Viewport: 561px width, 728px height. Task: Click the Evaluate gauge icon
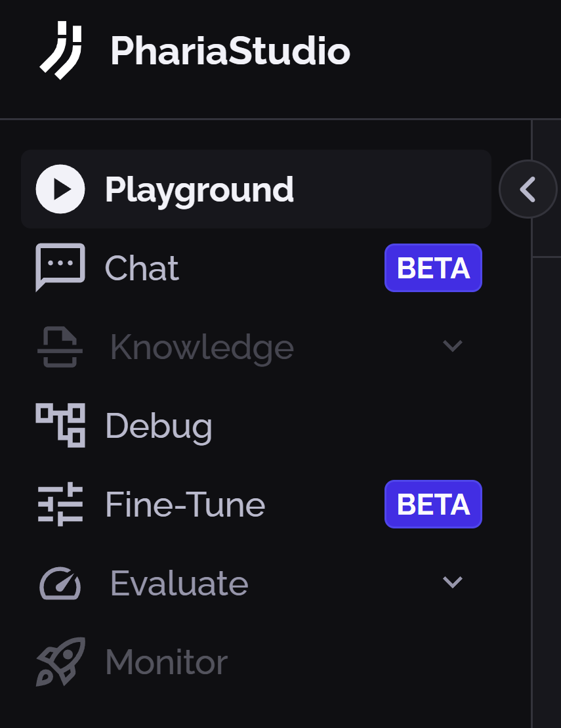(x=59, y=583)
